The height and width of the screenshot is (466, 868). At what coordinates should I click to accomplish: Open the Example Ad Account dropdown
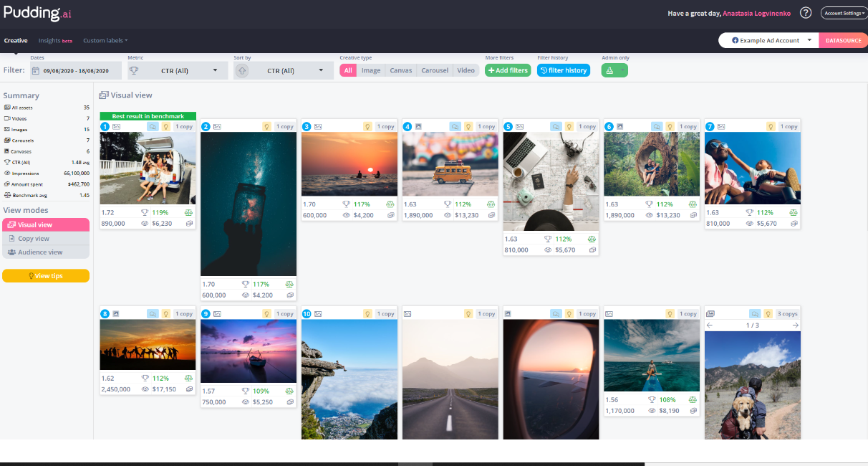coord(768,40)
